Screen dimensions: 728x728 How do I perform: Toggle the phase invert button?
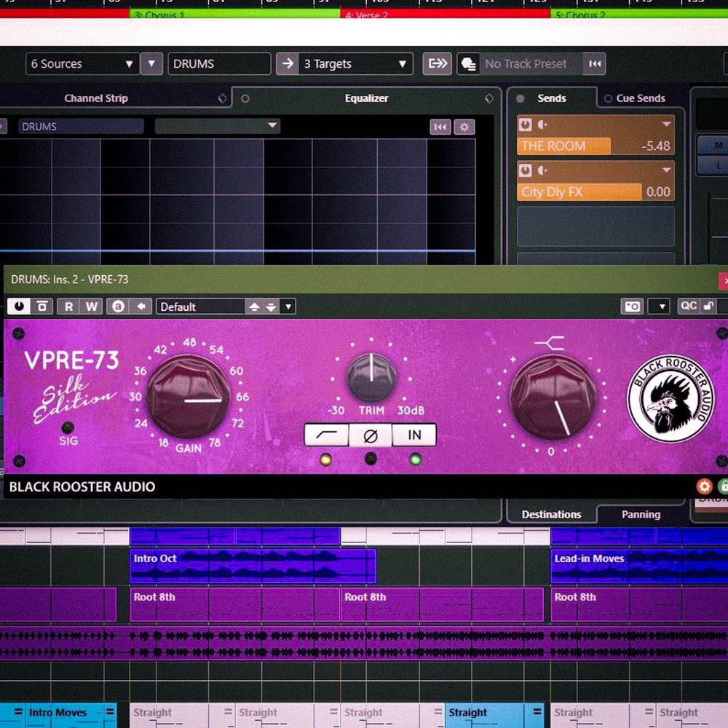pos(371,435)
